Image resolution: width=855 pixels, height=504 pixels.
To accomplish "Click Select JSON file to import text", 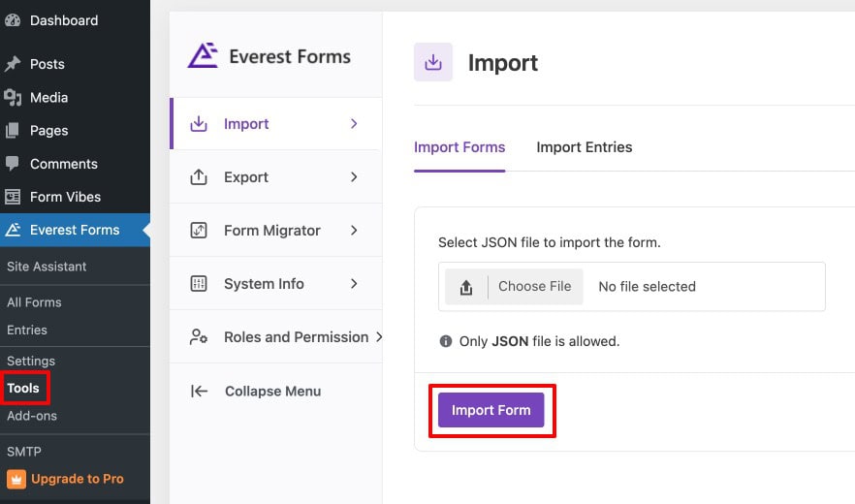I will tap(549, 242).
